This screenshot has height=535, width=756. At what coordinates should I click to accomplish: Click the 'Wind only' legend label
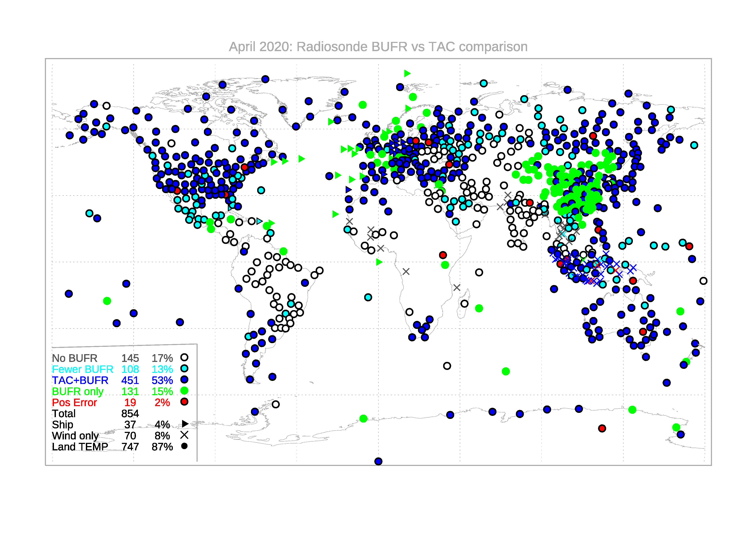click(75, 436)
